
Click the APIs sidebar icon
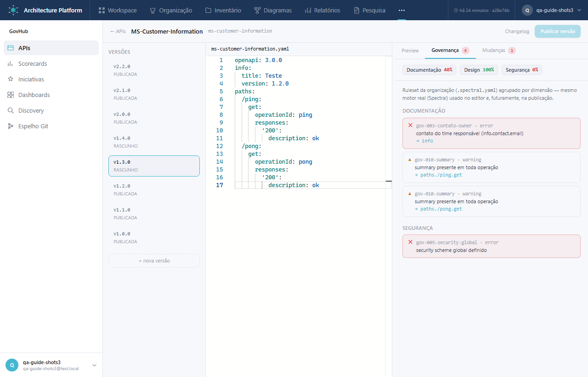pos(11,48)
